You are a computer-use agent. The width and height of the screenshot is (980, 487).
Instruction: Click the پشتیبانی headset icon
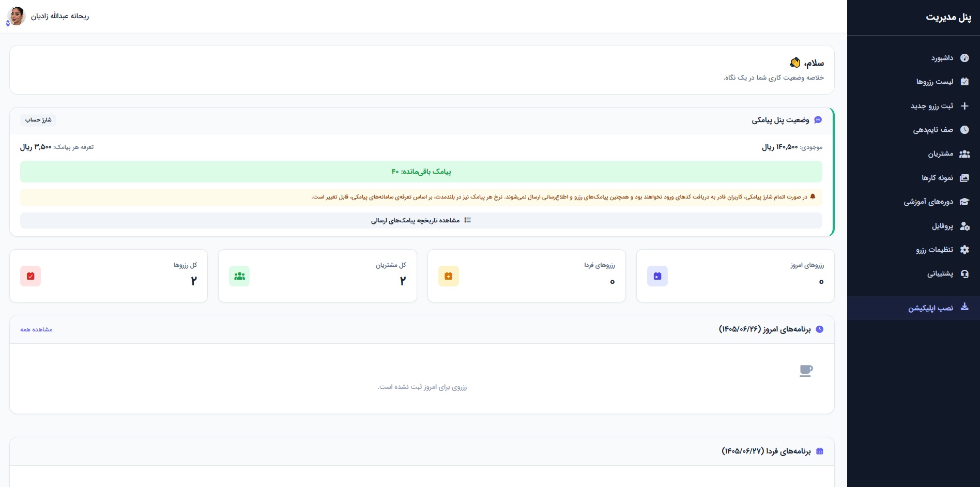(964, 274)
